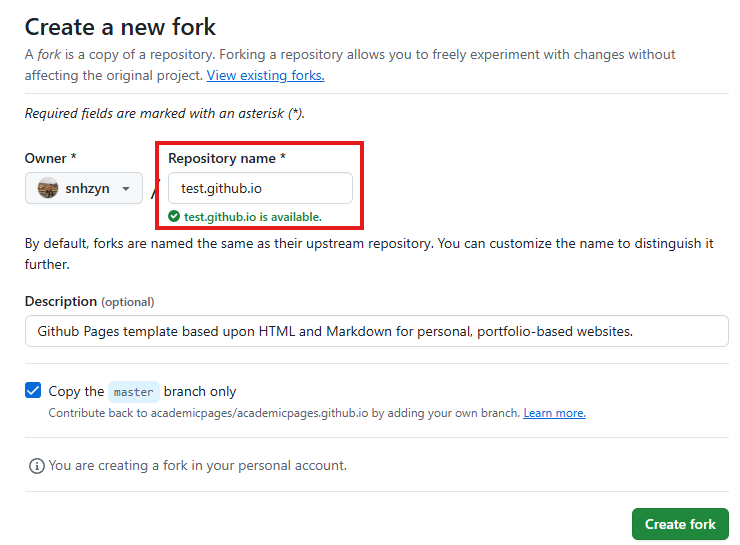
Task: Click the personal account fork notice text
Action: tap(197, 465)
